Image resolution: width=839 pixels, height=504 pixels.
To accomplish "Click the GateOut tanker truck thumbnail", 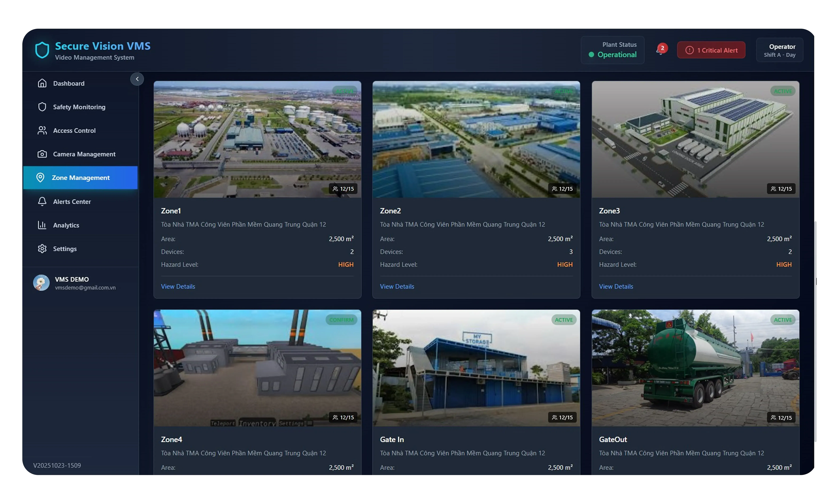I will pos(695,368).
